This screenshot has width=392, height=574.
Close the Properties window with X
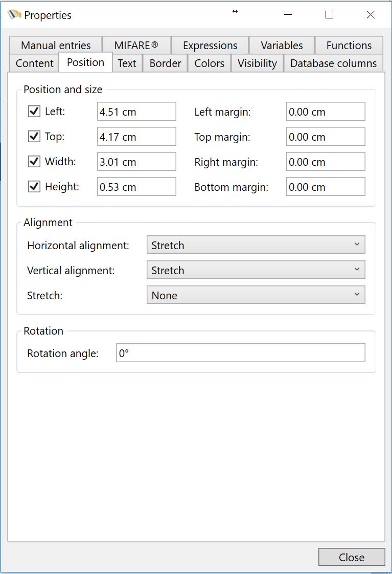[x=371, y=15]
